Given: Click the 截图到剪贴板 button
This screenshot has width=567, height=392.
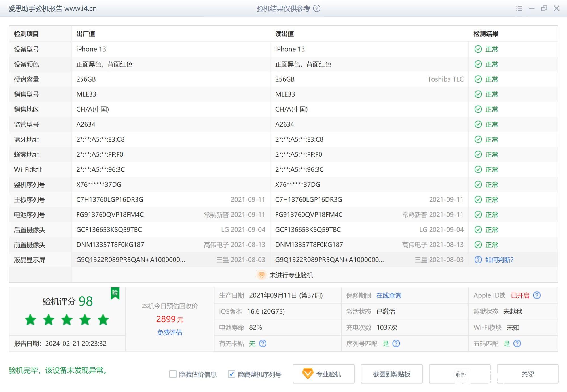Looking at the screenshot, I should coord(392,374).
